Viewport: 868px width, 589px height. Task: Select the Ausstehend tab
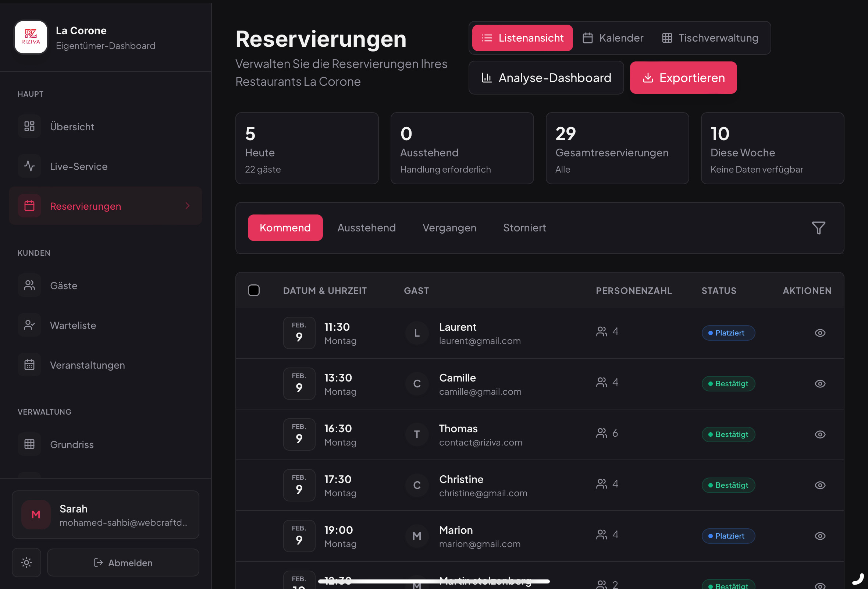[x=366, y=227]
